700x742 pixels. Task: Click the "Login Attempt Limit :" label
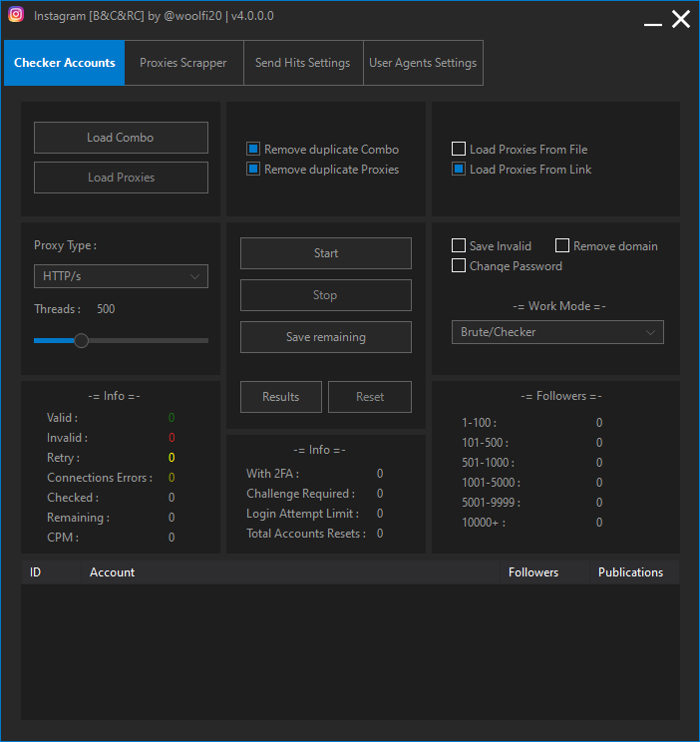302,514
